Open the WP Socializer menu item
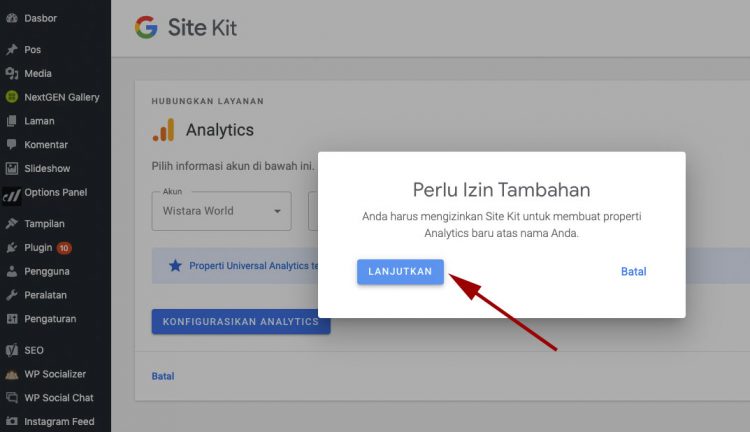Screen dimensions: 750x432 point(55,374)
